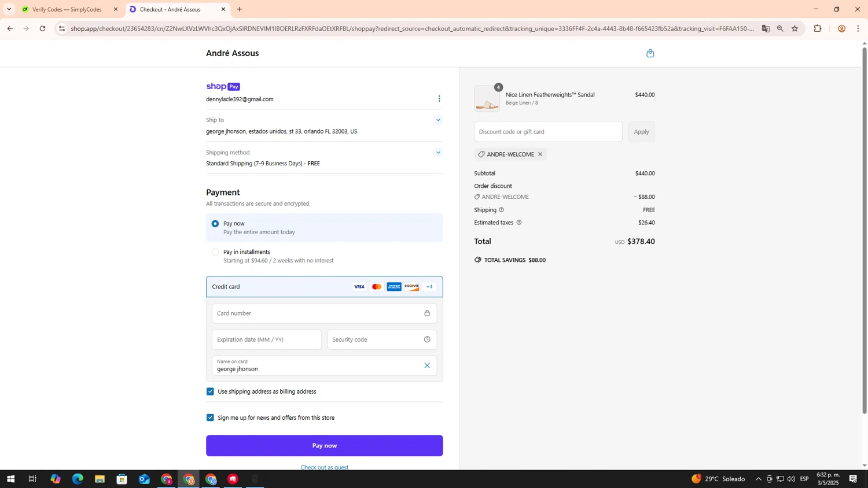Expand the Shipping method section
Screen dimensions: 868x488
pos(438,153)
